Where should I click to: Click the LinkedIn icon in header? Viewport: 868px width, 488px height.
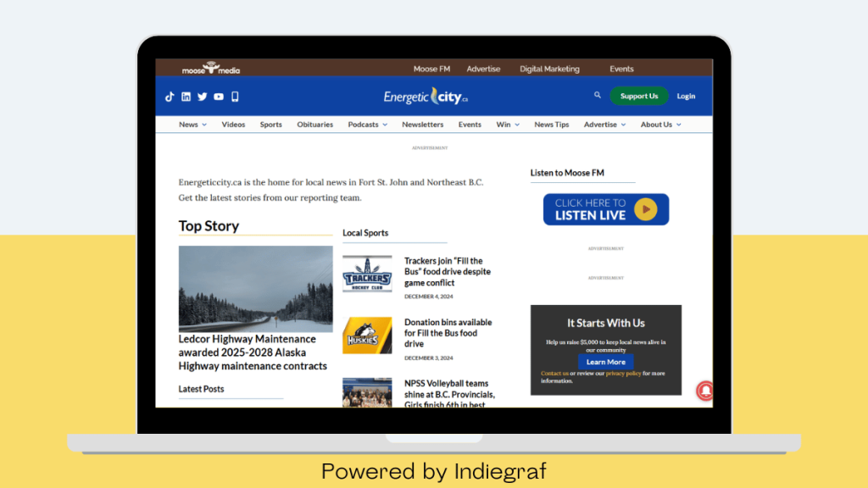click(186, 97)
